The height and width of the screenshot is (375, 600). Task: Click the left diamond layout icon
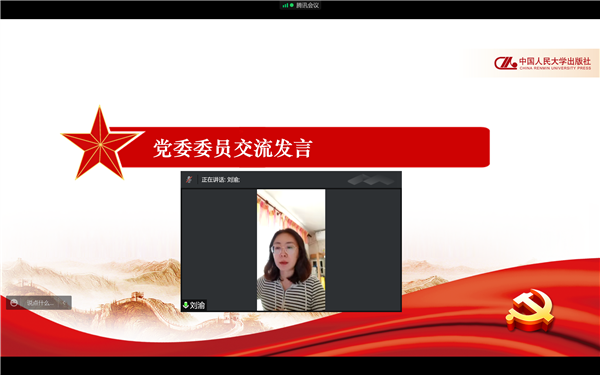(359, 180)
